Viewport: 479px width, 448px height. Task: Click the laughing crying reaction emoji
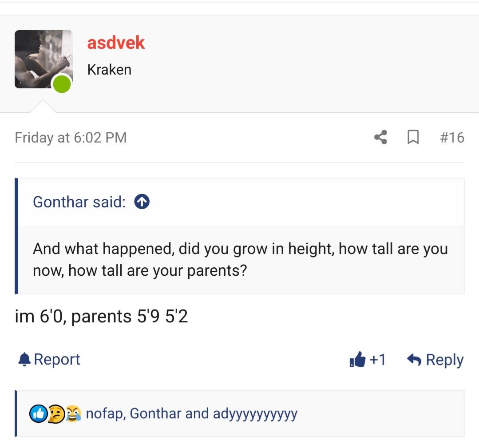(73, 414)
